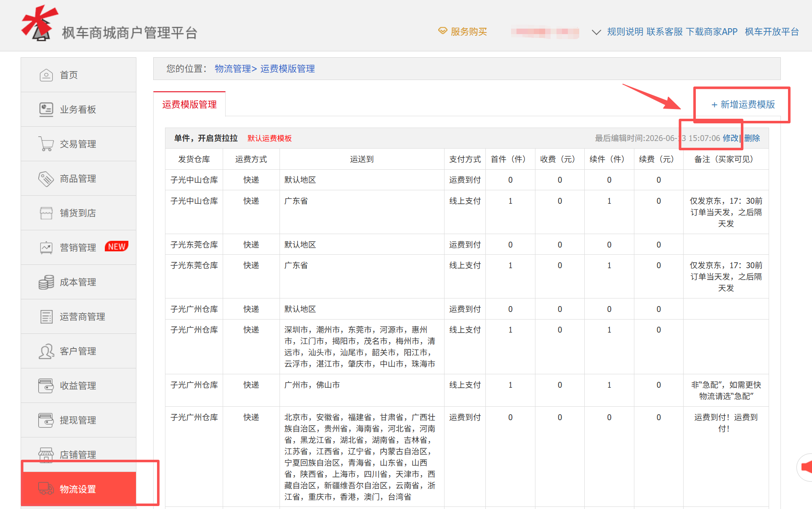Open the 联系客服 link in header

pos(665,32)
